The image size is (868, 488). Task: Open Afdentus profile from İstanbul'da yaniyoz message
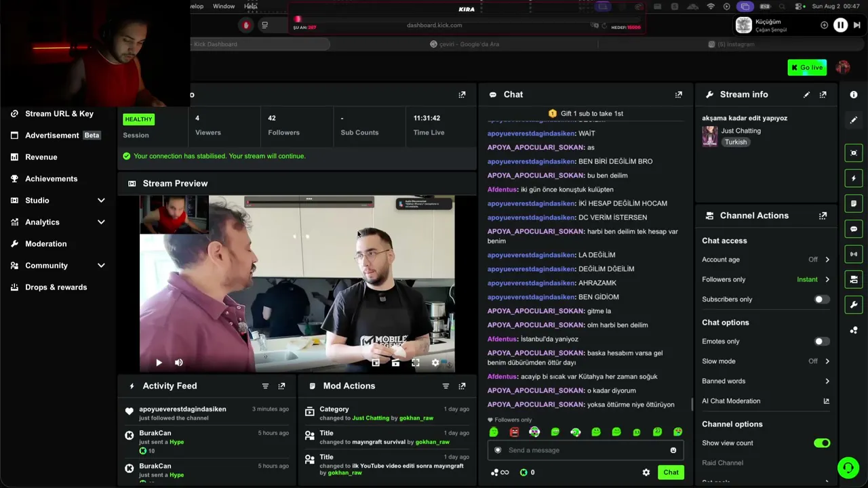tap(502, 339)
